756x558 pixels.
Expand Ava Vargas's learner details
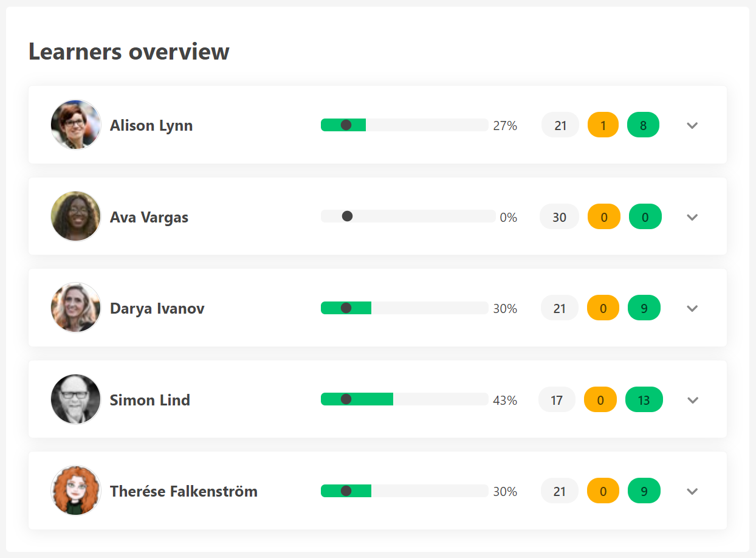[692, 216]
